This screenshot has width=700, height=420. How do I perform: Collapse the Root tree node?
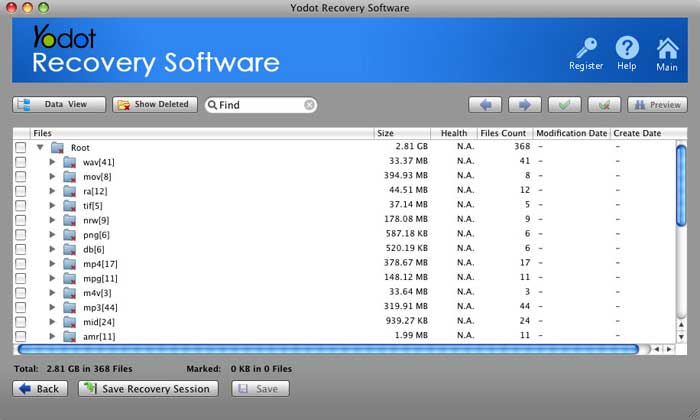click(40, 147)
